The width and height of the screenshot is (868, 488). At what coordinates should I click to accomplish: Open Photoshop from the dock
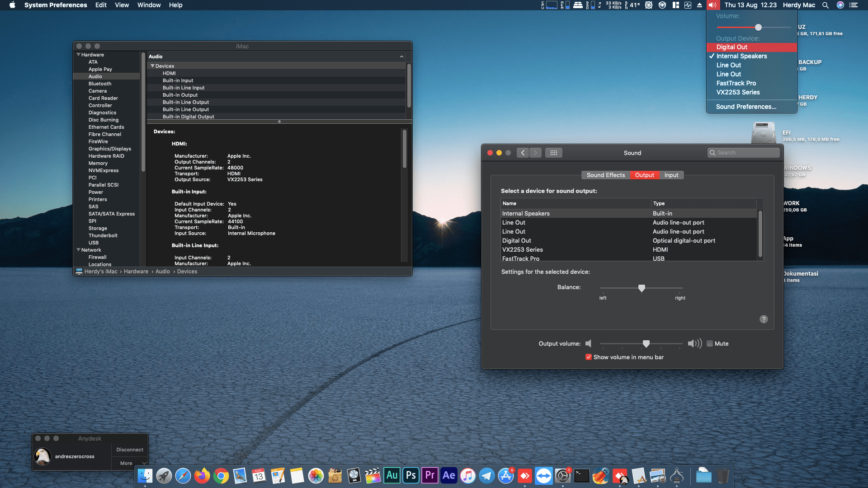pos(411,476)
